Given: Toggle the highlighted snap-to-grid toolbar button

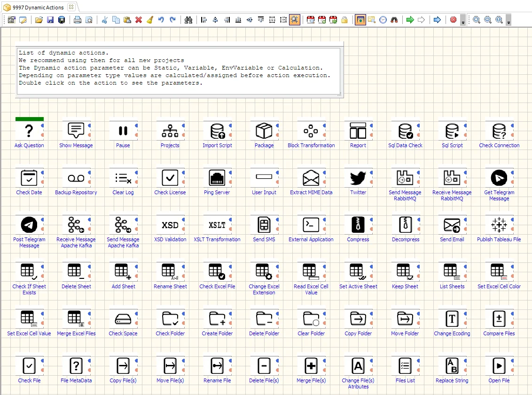Looking at the screenshot, I should tap(295, 20).
